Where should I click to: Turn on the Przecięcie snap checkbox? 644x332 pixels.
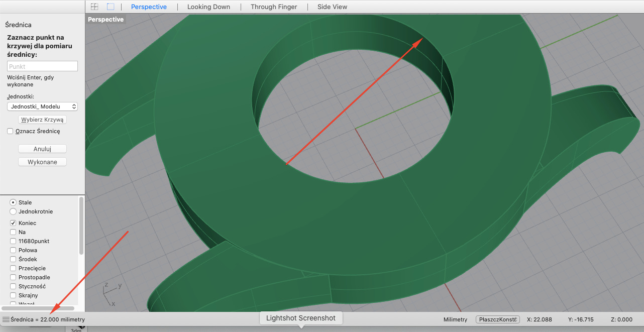click(x=13, y=268)
